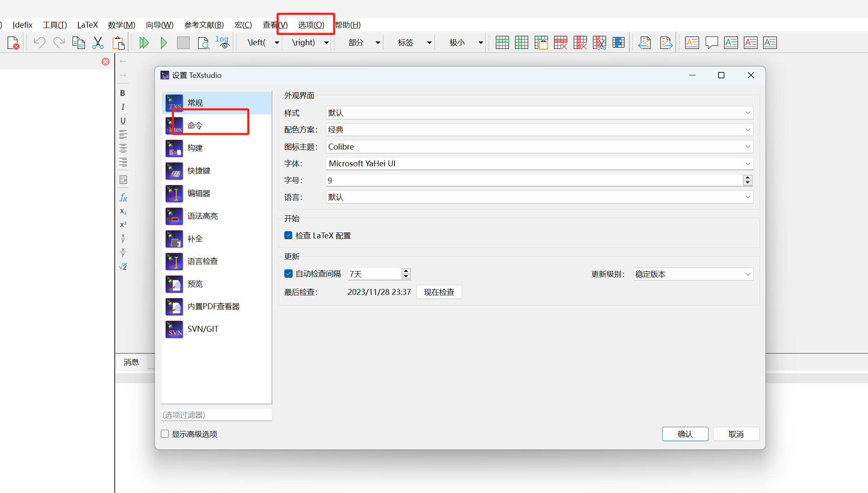This screenshot has height=493, width=868.
Task: Click the green Compile play icon
Action: 164,43
